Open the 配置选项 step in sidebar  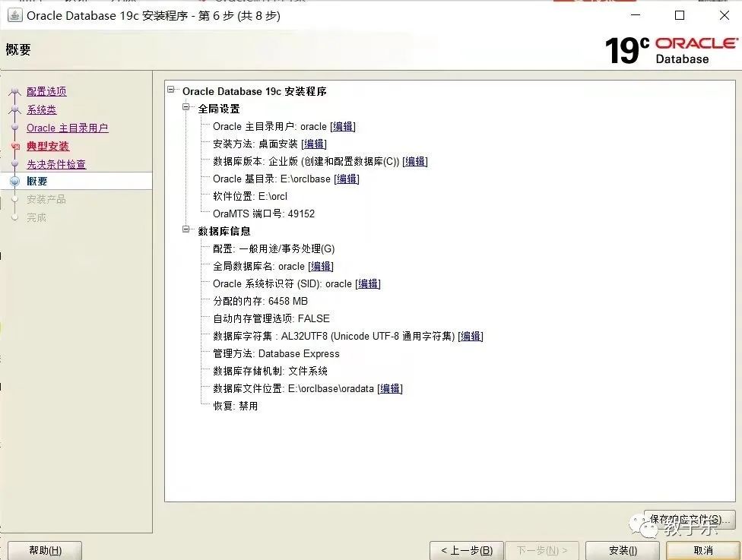pos(46,91)
